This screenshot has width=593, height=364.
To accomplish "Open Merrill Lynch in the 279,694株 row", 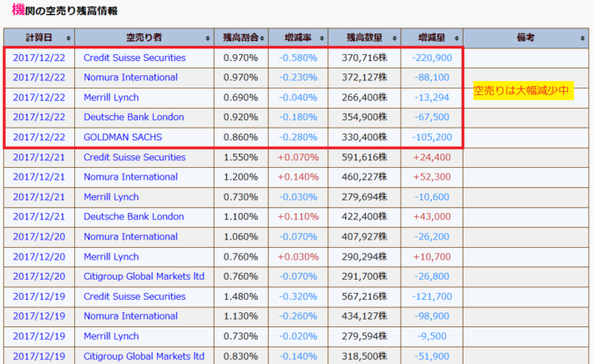I will pyautogui.click(x=111, y=197).
